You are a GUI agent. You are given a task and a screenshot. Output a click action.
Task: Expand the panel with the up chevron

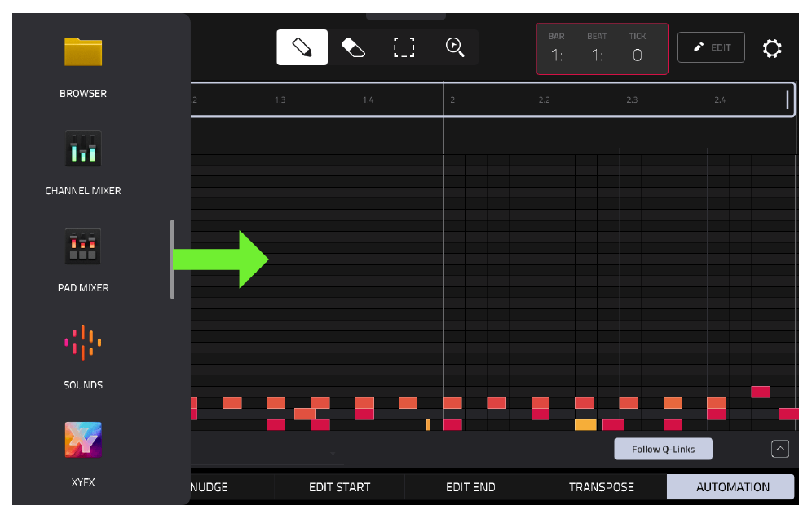(x=780, y=449)
